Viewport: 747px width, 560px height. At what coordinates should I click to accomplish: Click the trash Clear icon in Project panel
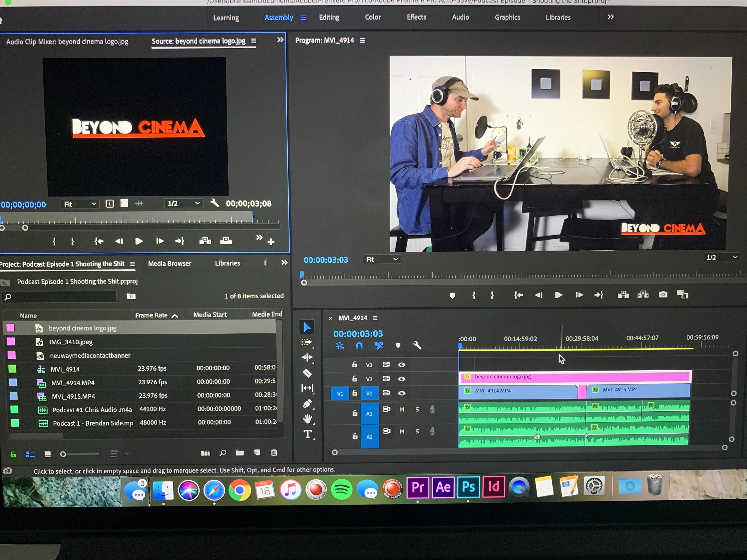pos(274,453)
